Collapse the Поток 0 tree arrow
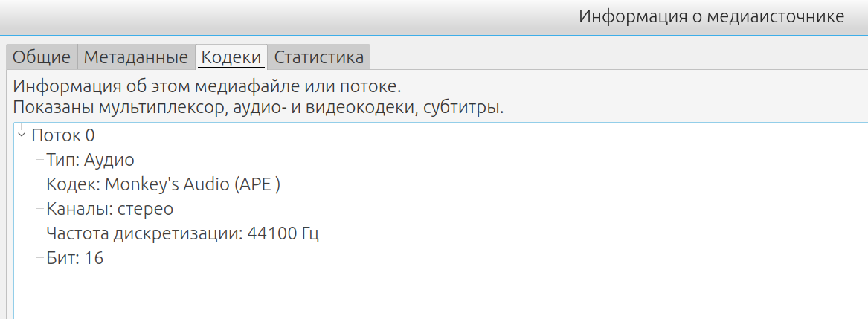The height and width of the screenshot is (319, 868). tap(22, 135)
